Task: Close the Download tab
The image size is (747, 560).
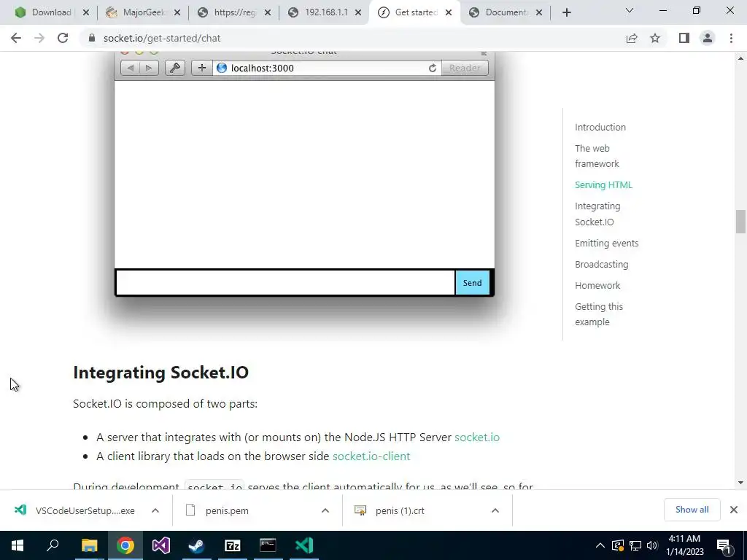Action: pyautogui.click(x=86, y=12)
